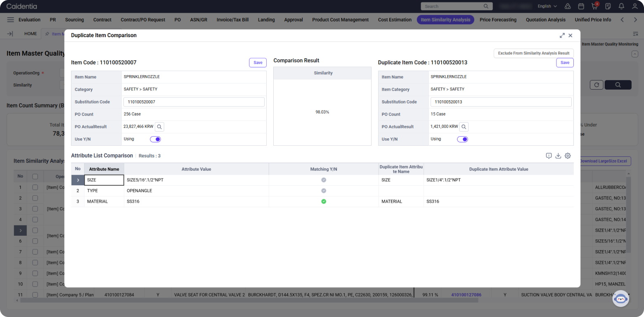Click the shopping cart icon with badge
Image resolution: width=644 pixels, height=317 pixels.
click(594, 6)
